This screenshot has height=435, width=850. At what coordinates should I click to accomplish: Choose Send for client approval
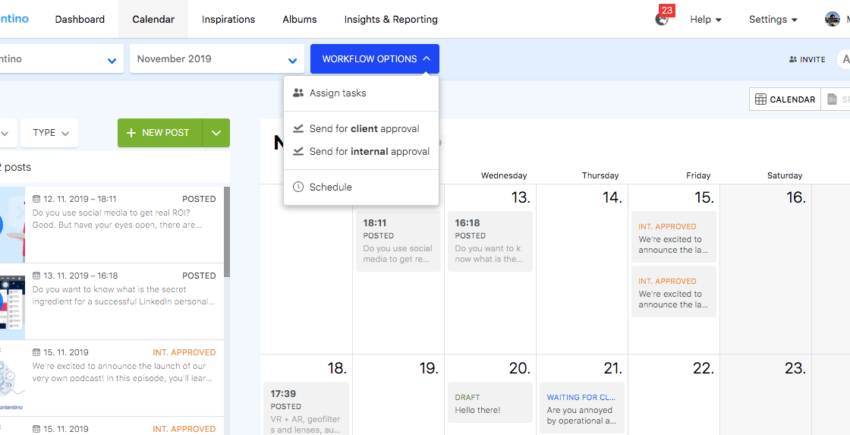click(361, 129)
